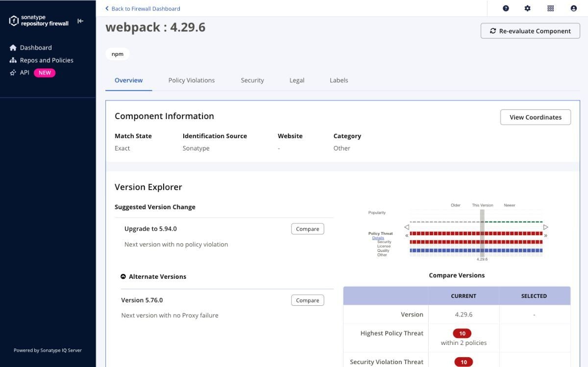Screen dimensions: 588x367
Task: Switch to the Security tab
Action: pyautogui.click(x=252, y=80)
